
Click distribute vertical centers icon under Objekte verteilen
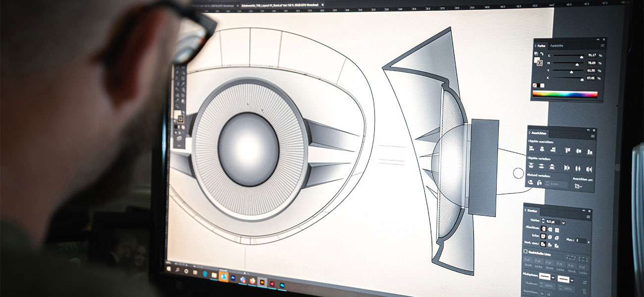(x=541, y=166)
